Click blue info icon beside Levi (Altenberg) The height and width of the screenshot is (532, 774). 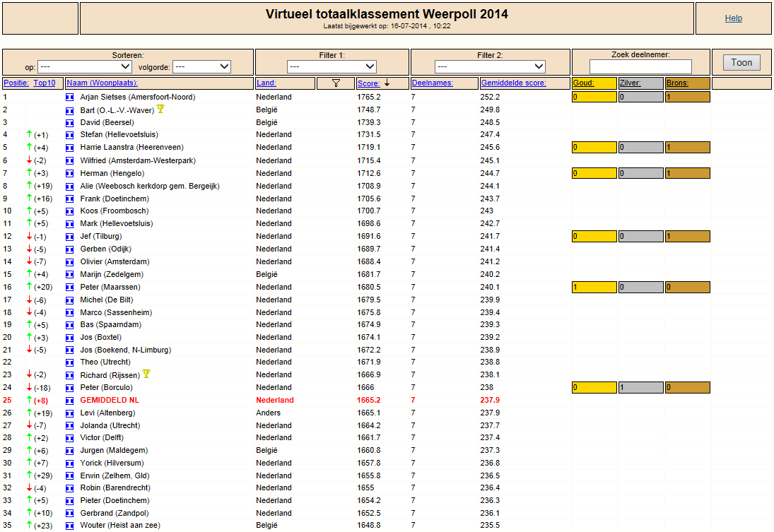click(x=69, y=413)
